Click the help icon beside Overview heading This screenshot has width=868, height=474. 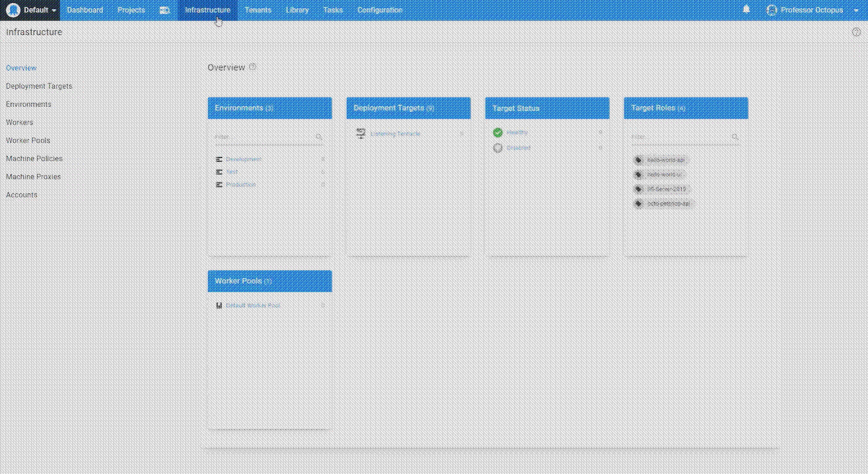pos(252,67)
